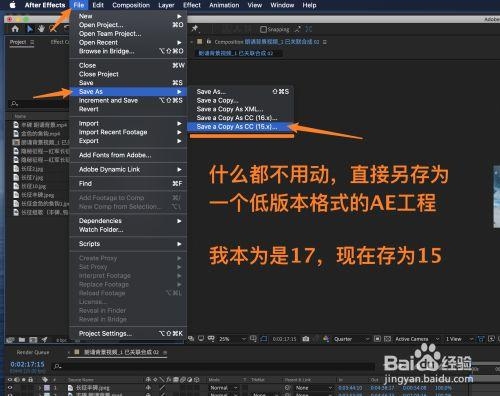Image resolution: width=500 pixels, height=396 pixels.
Task: Click the Interpret Footage icon at Project panel bottom
Action: click(x=10, y=340)
